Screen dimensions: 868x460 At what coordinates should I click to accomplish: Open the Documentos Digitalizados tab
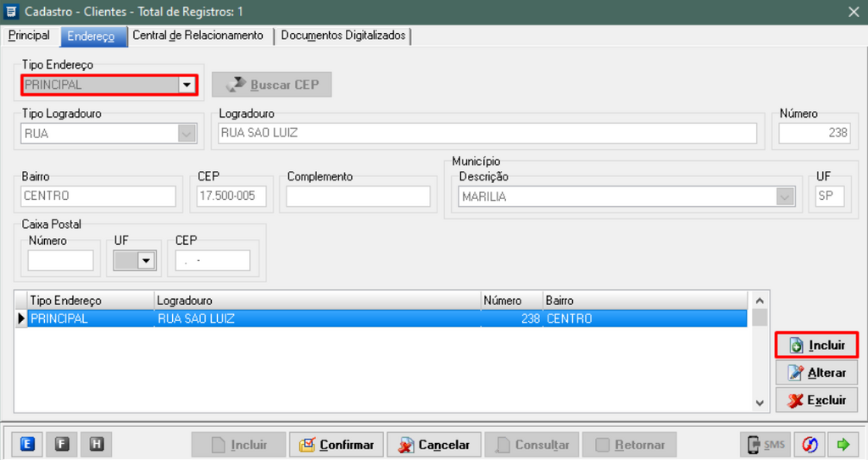click(x=343, y=36)
